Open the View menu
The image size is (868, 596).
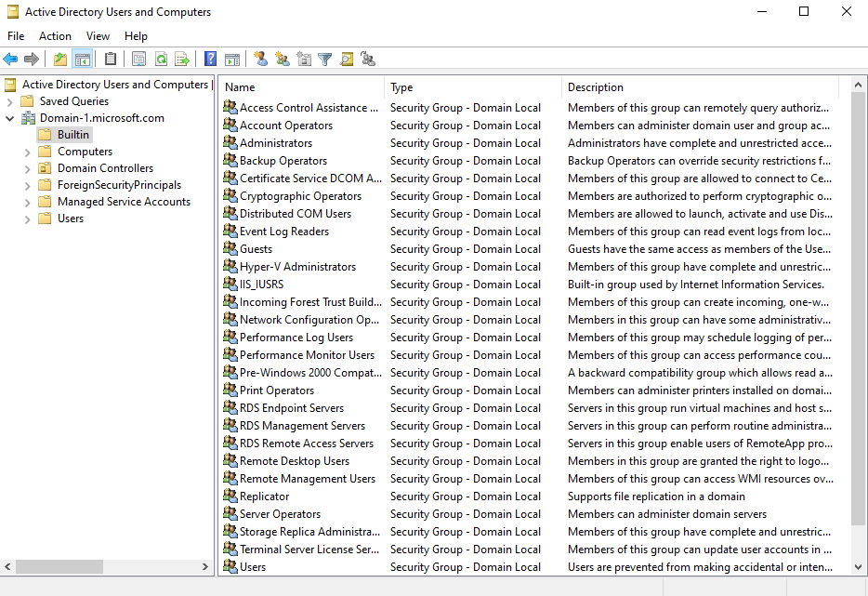(x=98, y=35)
